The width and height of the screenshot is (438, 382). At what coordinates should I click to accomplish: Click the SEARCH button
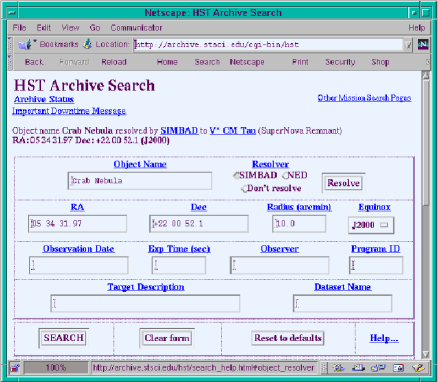click(x=64, y=338)
